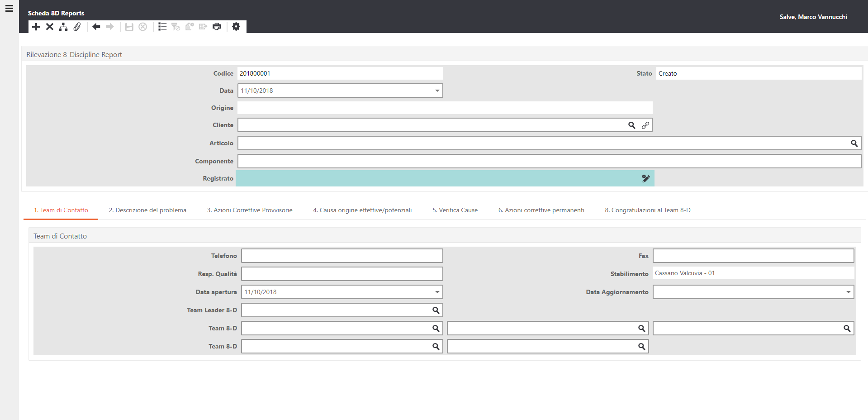Screen dimensions: 868x420
Task: Expand the Data Aggiornamento dropdown
Action: pyautogui.click(x=848, y=292)
